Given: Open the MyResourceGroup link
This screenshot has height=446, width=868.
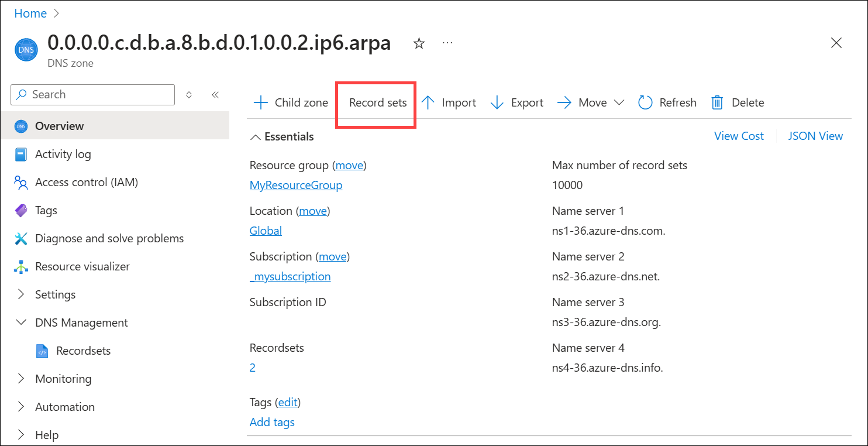Looking at the screenshot, I should 295,185.
